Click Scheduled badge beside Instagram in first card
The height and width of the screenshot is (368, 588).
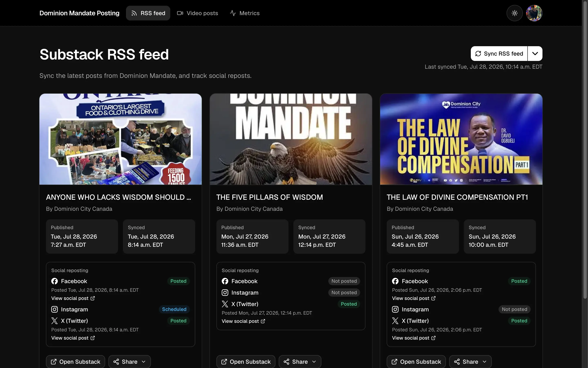pyautogui.click(x=174, y=309)
